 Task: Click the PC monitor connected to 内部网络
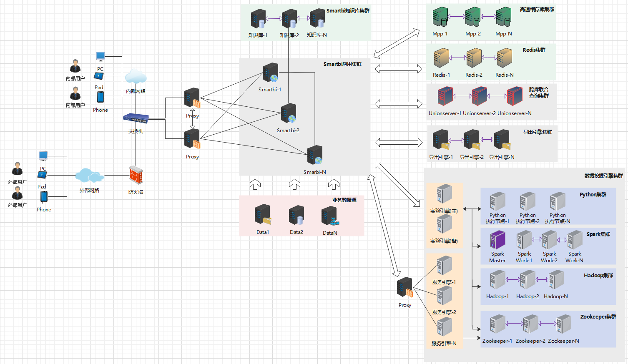click(x=100, y=57)
